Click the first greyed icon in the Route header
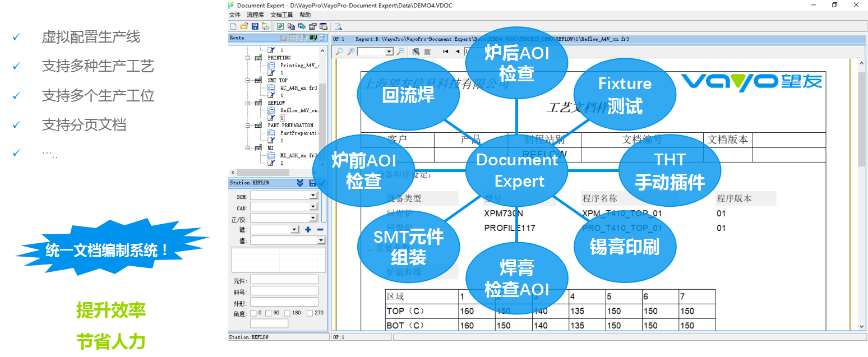 click(284, 38)
